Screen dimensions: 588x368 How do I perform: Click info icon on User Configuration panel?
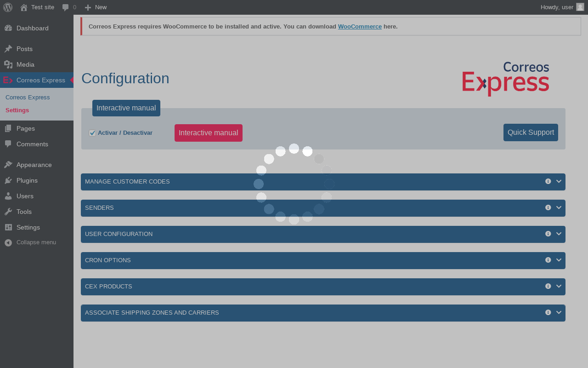point(548,234)
